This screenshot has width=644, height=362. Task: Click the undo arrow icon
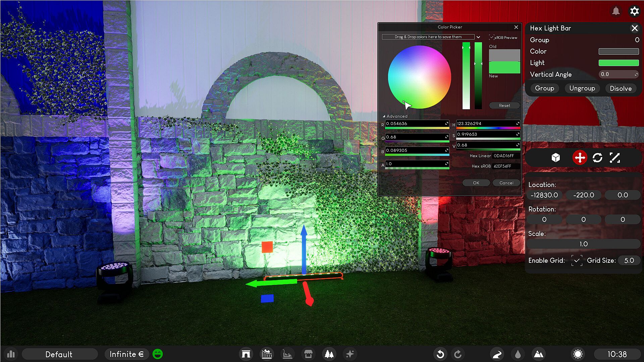click(440, 354)
